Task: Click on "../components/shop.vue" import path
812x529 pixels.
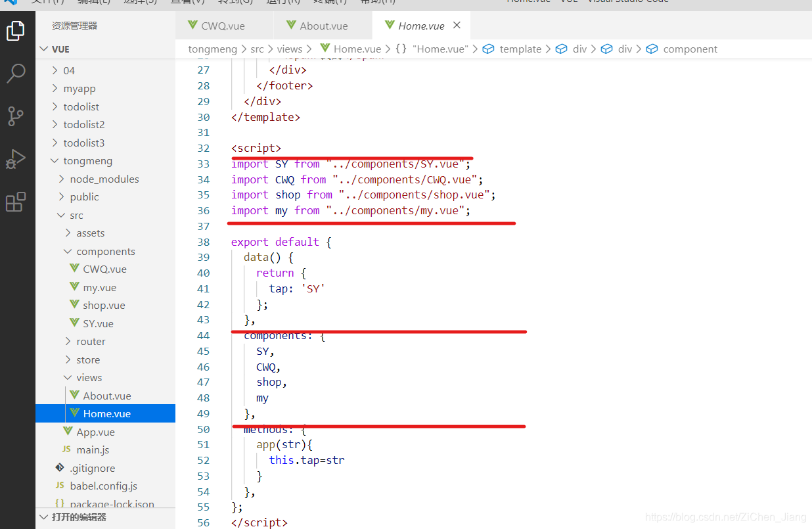Action: (x=415, y=195)
